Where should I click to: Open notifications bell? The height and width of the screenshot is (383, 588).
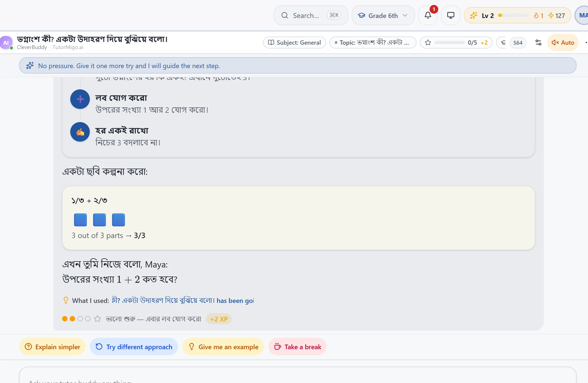[x=428, y=15]
